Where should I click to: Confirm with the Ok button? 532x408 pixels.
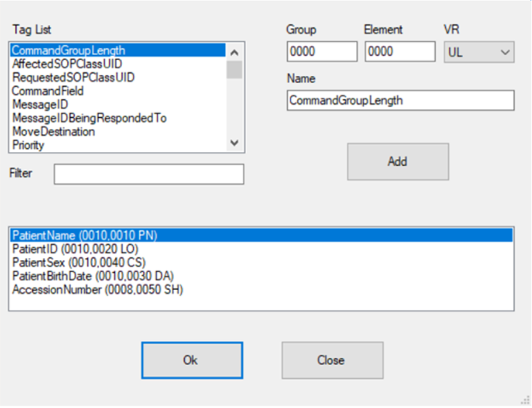192,360
